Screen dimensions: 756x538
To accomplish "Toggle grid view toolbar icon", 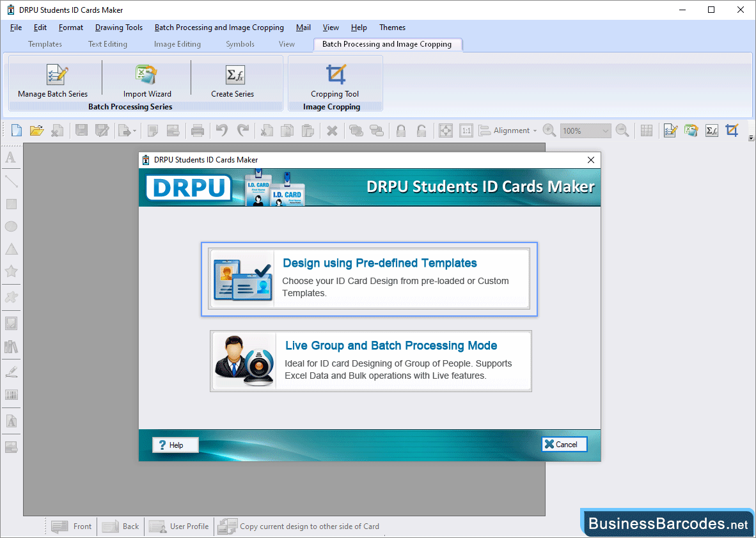I will click(647, 130).
